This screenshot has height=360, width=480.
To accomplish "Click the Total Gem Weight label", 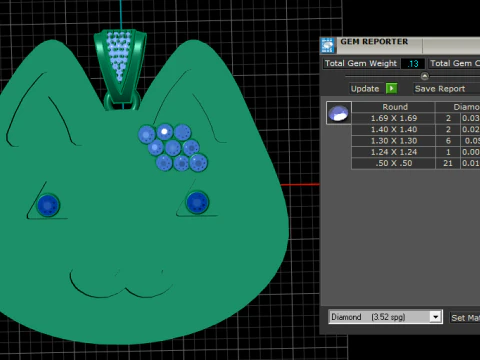I will pyautogui.click(x=361, y=63).
